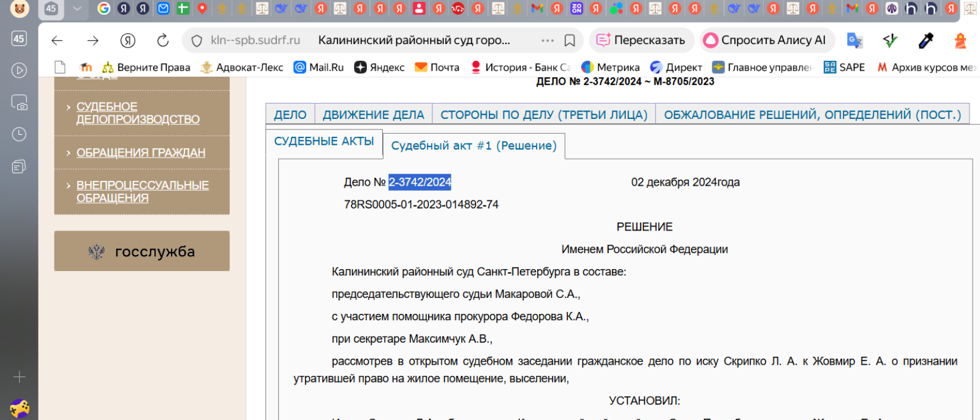The width and height of the screenshot is (980, 420).
Task: Click the case identifier 78RS0005-01-2023-014892-74
Action: 421,205
